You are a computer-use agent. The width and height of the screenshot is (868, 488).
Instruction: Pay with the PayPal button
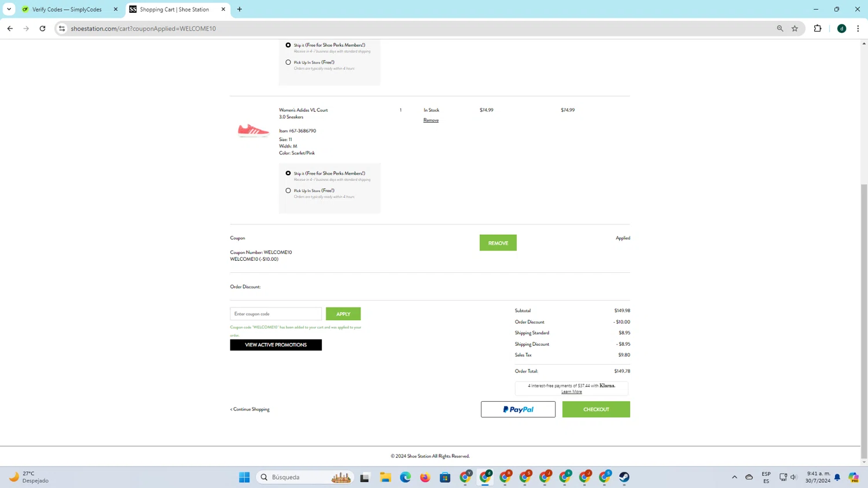518,409
